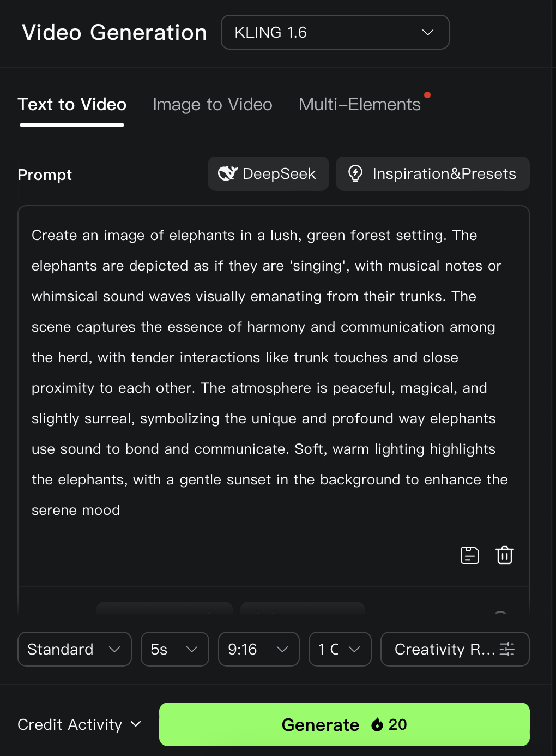Click the DeepSeek whale icon

(228, 173)
